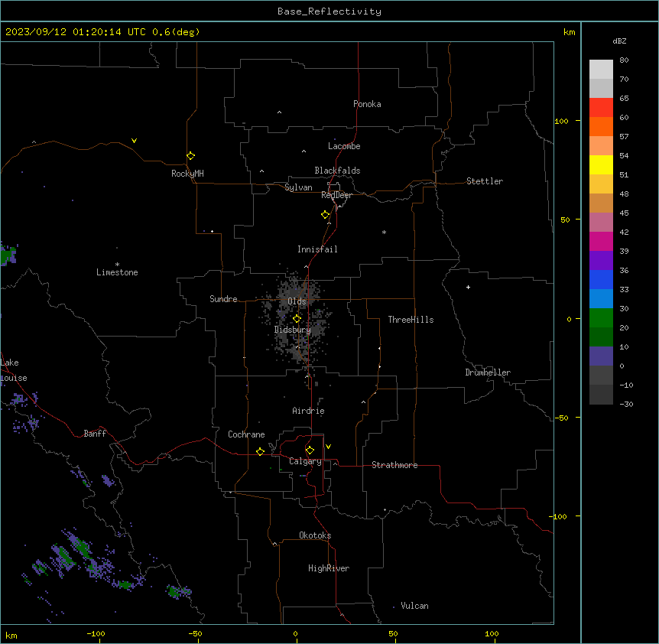The image size is (659, 644).
Task: Click the yellow V marker east of Calgary
Action: click(x=328, y=447)
